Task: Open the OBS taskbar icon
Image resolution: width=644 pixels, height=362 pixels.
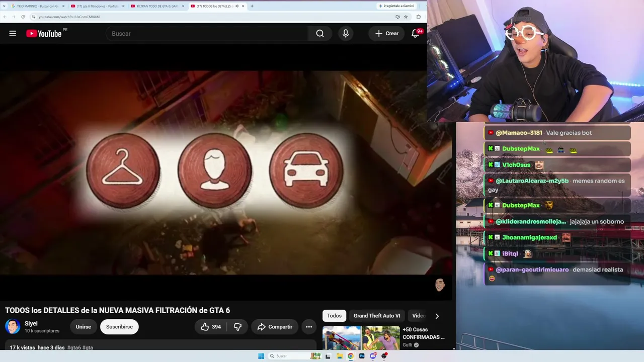Action: pyautogui.click(x=384, y=356)
